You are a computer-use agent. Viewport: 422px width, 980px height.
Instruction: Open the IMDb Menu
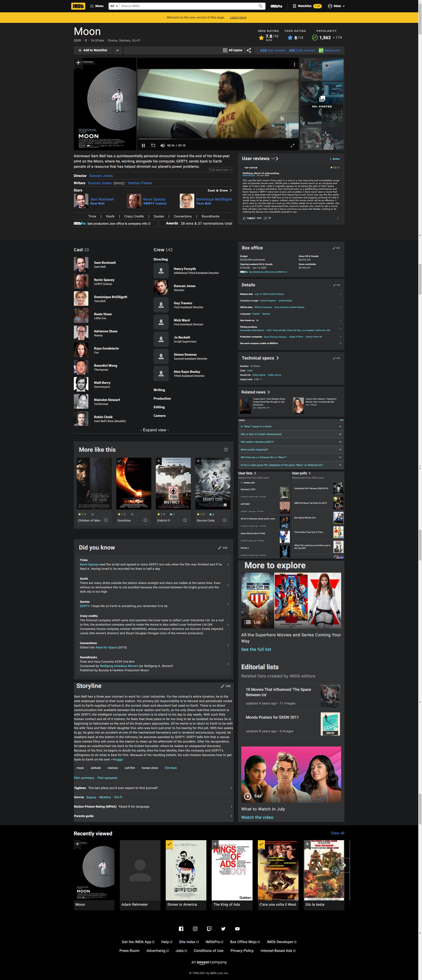click(x=97, y=6)
